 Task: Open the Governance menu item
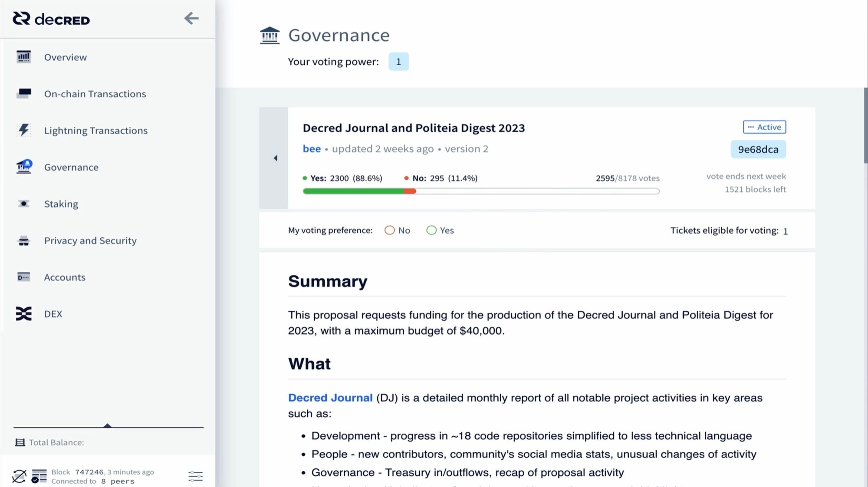click(x=72, y=167)
